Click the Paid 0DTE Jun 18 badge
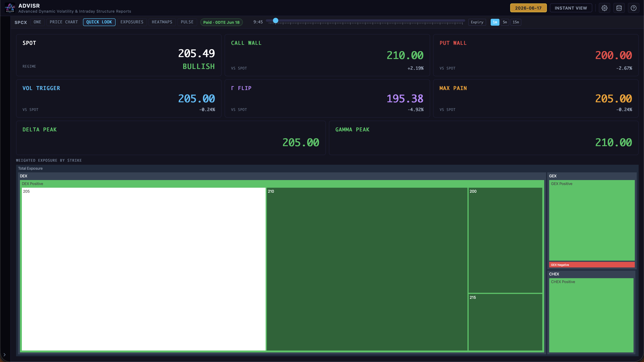Viewport: 644px width, 362px height. click(222, 22)
